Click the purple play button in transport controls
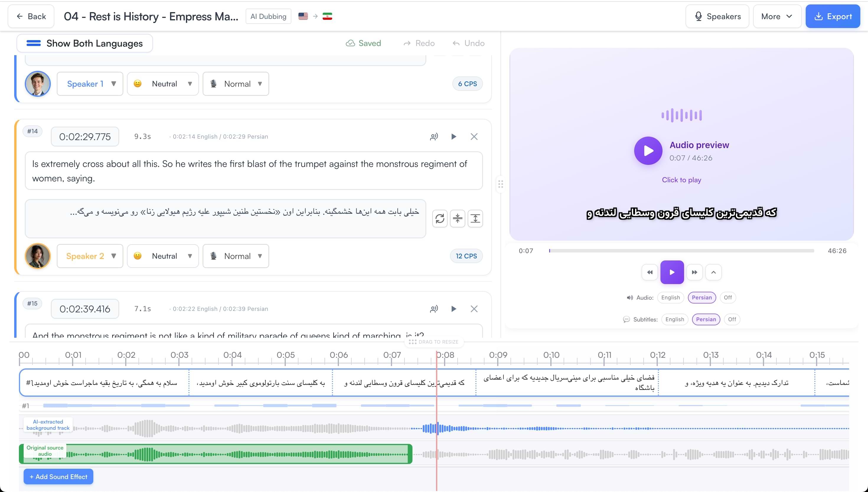Viewport: 868px width, 492px height. pos(672,272)
